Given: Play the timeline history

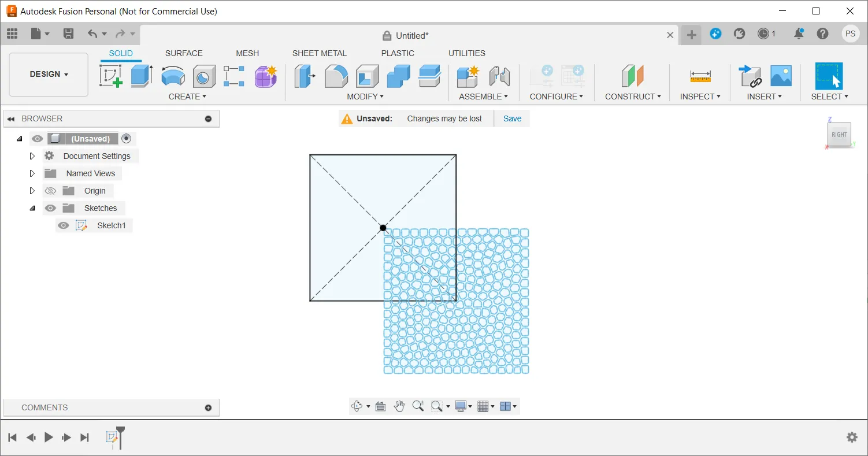Looking at the screenshot, I should pos(49,438).
